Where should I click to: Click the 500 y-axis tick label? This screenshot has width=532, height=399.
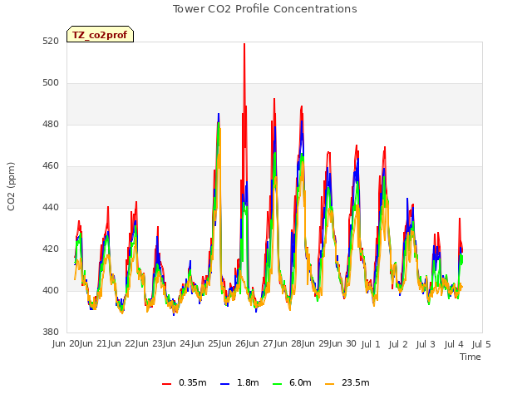51,83
